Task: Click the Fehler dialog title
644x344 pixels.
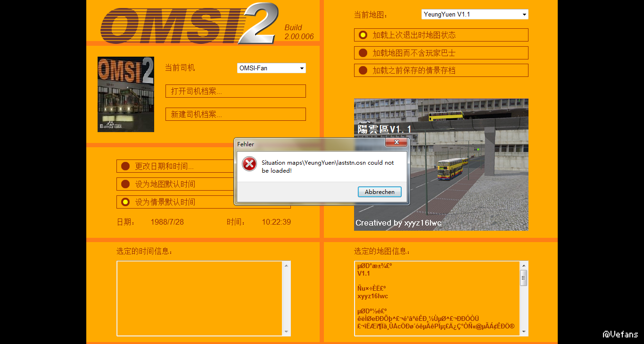Action: (246, 144)
